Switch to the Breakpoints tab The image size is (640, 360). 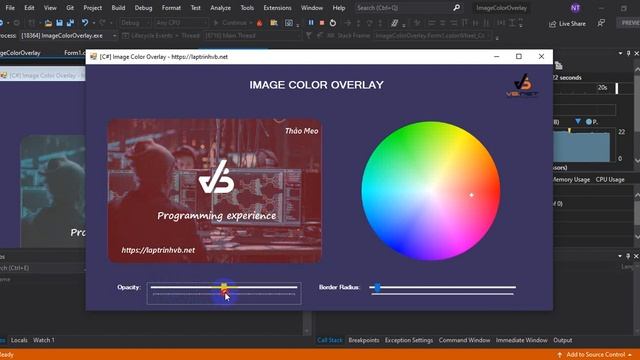(364, 340)
